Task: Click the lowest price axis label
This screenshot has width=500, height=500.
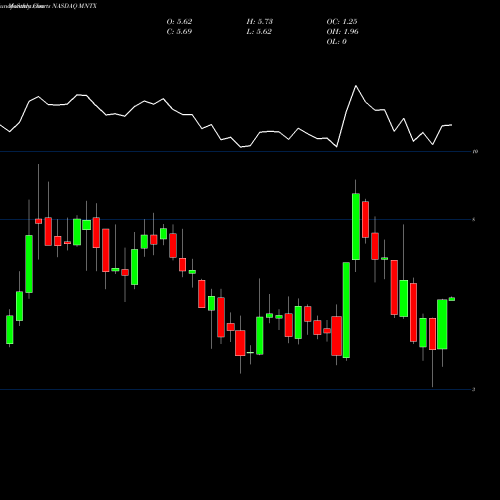Action: tap(474, 389)
